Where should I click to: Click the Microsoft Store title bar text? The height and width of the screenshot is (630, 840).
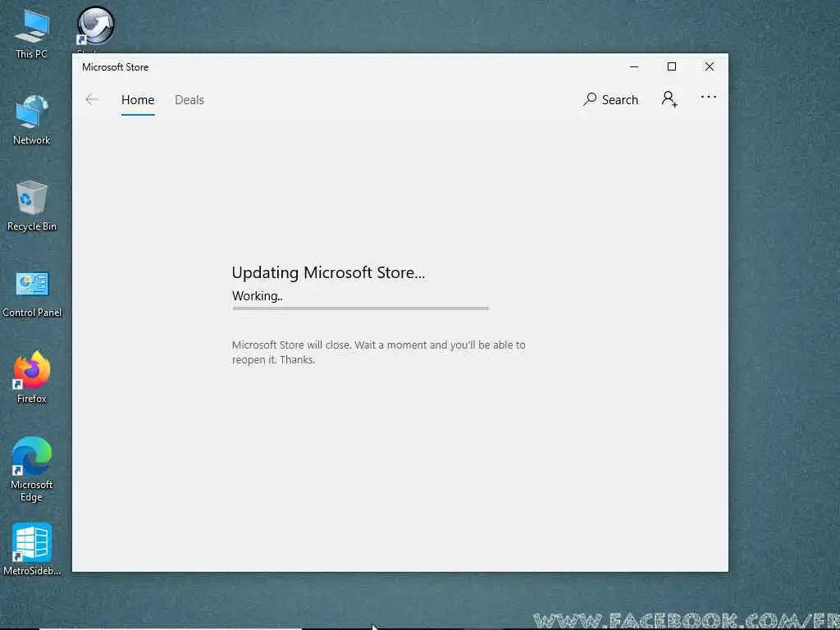click(x=115, y=67)
